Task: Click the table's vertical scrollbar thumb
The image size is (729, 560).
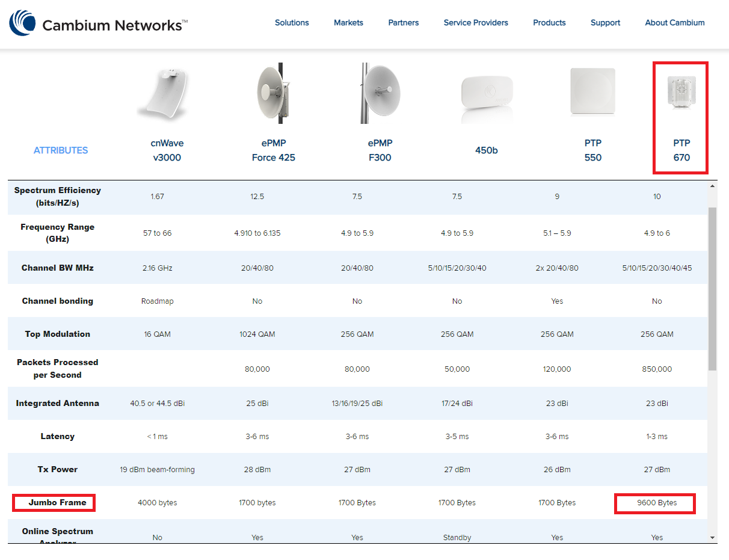Action: [x=713, y=289]
